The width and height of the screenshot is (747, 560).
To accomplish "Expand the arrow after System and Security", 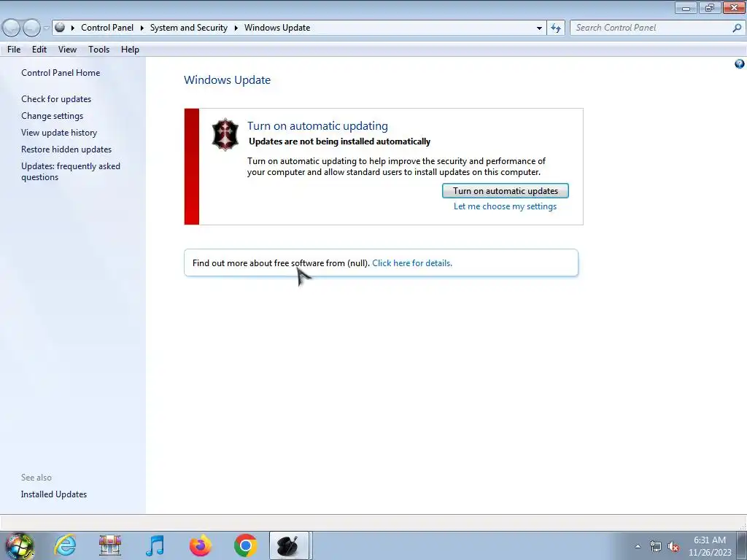I will coord(236,28).
